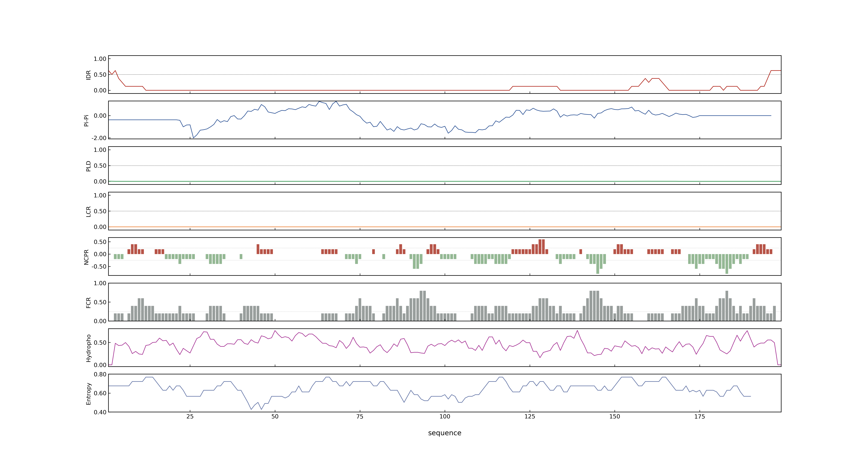Click x-axis tick label 50
Viewport: 868px width, 463px height.
point(275,416)
